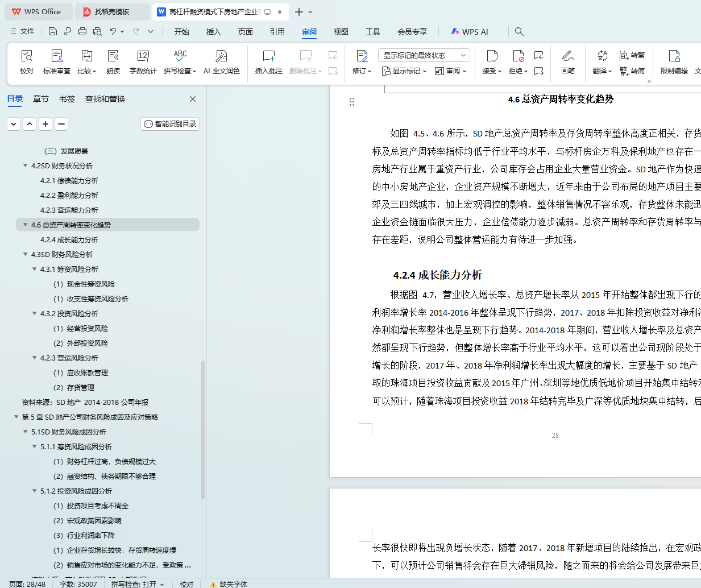Image resolution: width=701 pixels, height=588 pixels.
Task: Click the print icon in quick toolbar
Action: click(82, 31)
